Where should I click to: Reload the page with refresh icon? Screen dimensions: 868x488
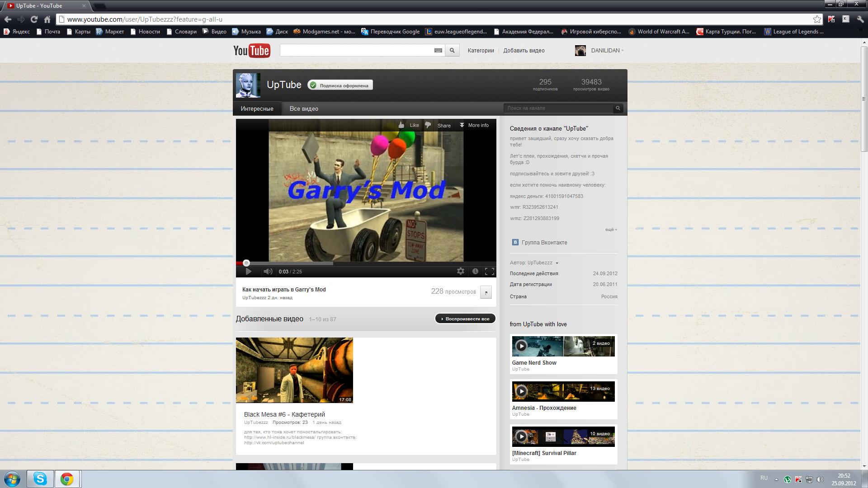click(34, 19)
